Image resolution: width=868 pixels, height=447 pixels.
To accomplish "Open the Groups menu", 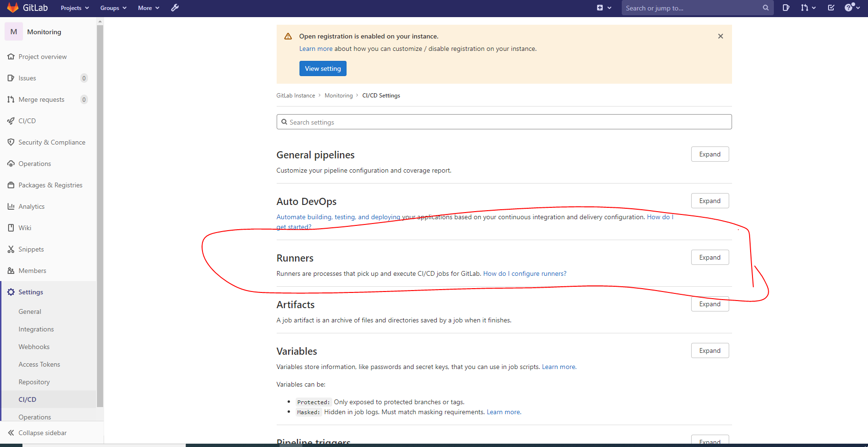I will tap(113, 8).
